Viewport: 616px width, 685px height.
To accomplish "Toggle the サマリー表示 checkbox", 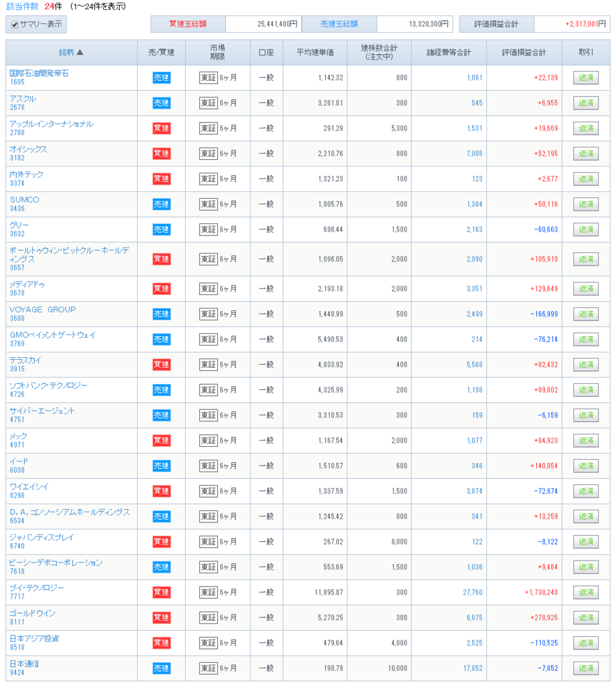I will (15, 25).
